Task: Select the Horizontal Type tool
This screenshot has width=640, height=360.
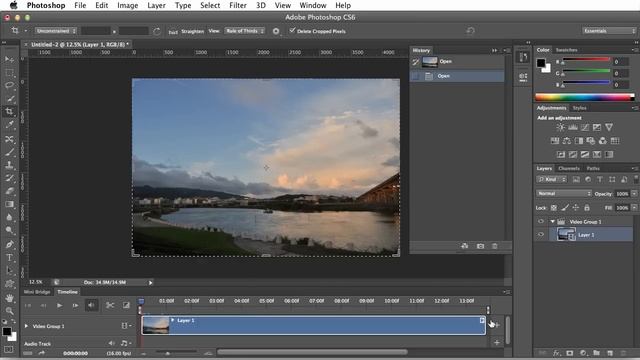Action: tap(9, 258)
